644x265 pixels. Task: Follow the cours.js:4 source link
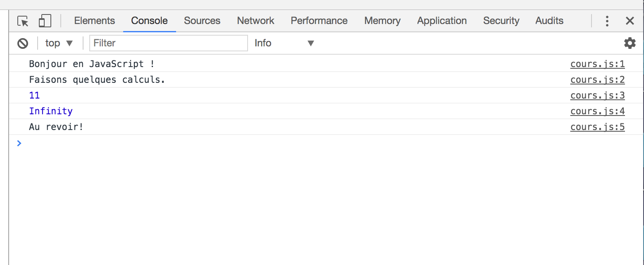click(x=597, y=111)
